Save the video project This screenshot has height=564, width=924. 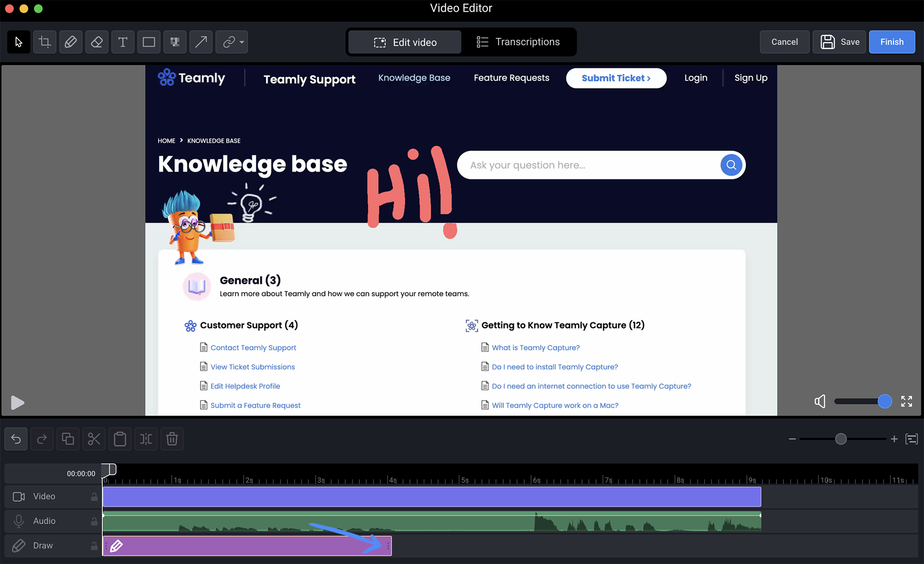(840, 42)
